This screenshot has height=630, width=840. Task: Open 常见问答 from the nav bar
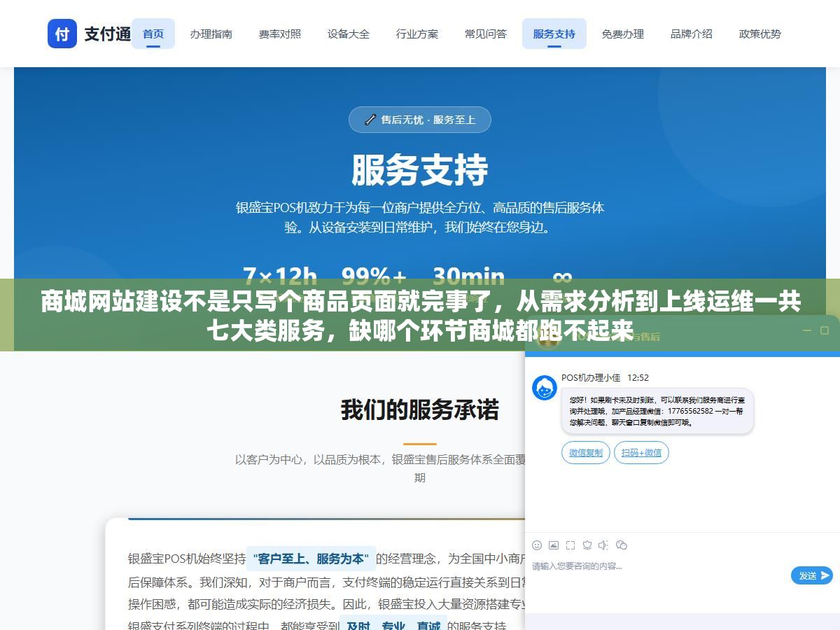tap(486, 34)
